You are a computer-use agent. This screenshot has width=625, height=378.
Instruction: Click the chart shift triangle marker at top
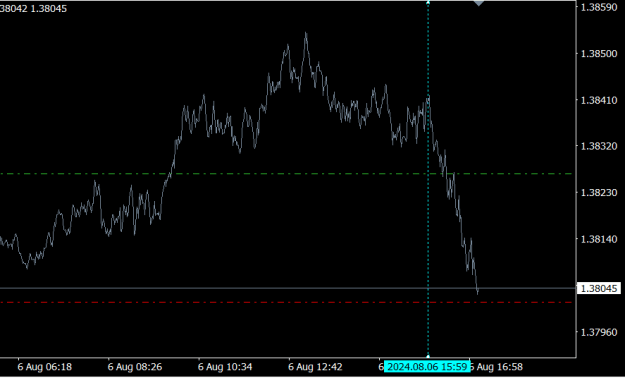coord(478,4)
